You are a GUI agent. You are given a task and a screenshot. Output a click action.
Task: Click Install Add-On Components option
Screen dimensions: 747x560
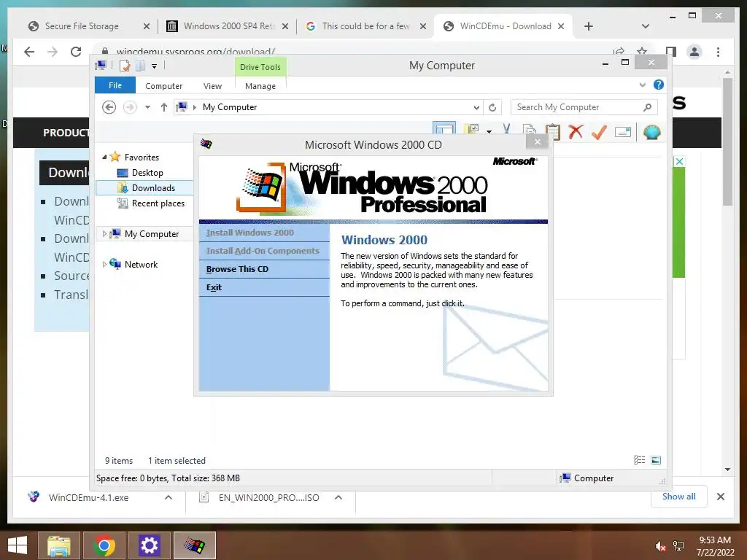[264, 251]
